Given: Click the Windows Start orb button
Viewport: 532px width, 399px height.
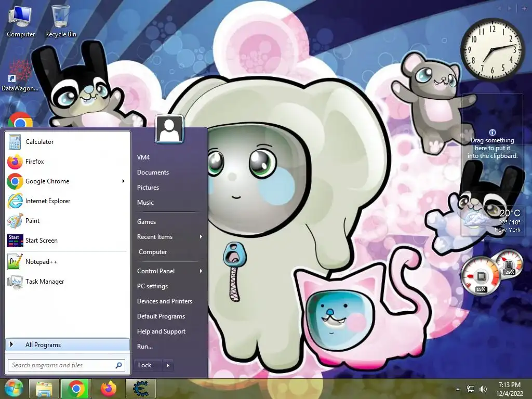Looking at the screenshot, I should click(14, 389).
